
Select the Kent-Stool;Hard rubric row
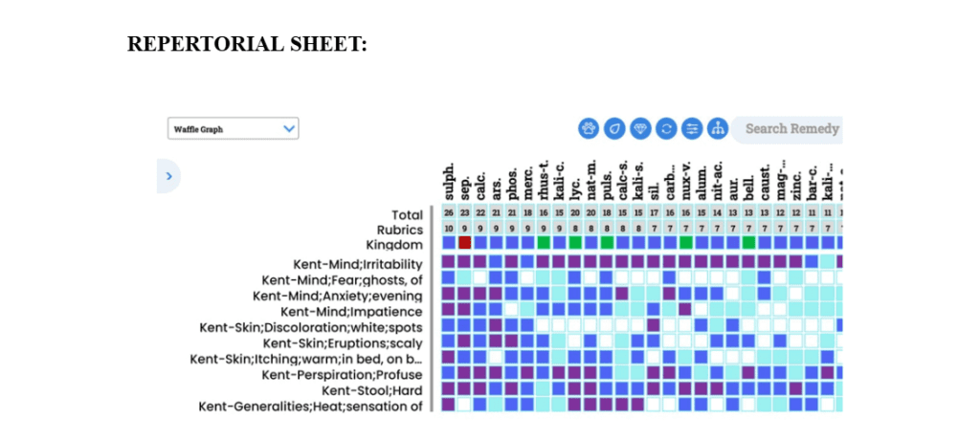(371, 390)
